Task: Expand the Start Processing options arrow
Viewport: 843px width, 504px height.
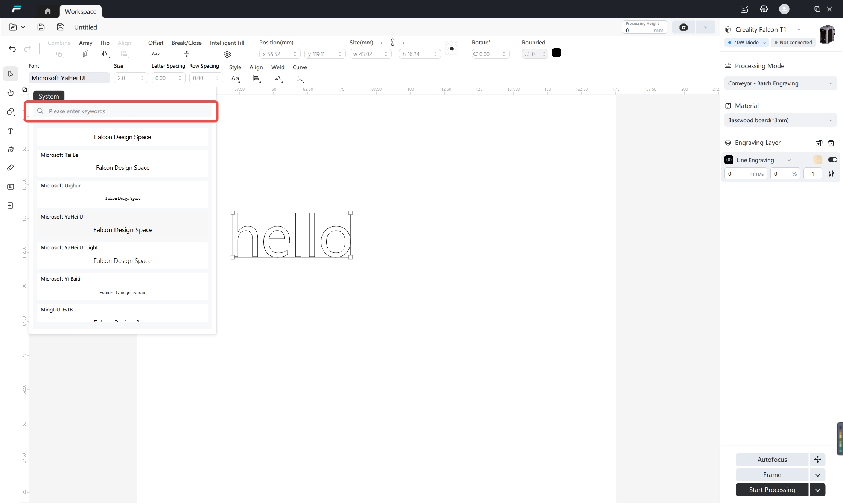Action: 818,490
